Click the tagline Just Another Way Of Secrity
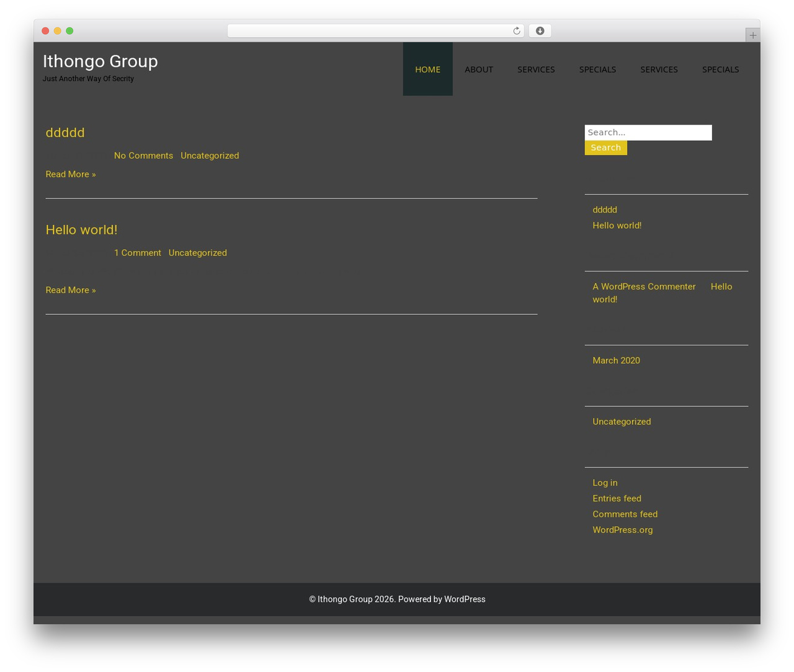Screen dimensions: 794x672 point(88,79)
